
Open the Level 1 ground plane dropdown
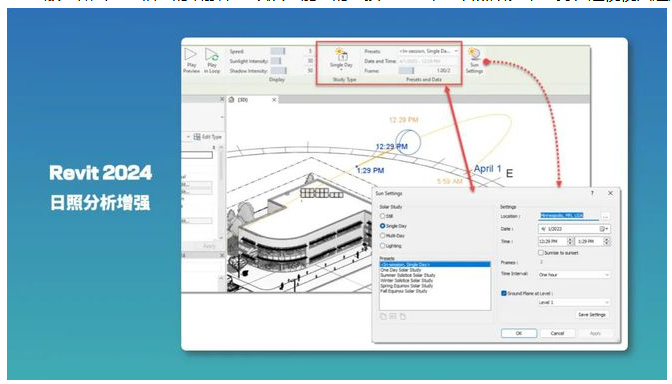(x=574, y=303)
